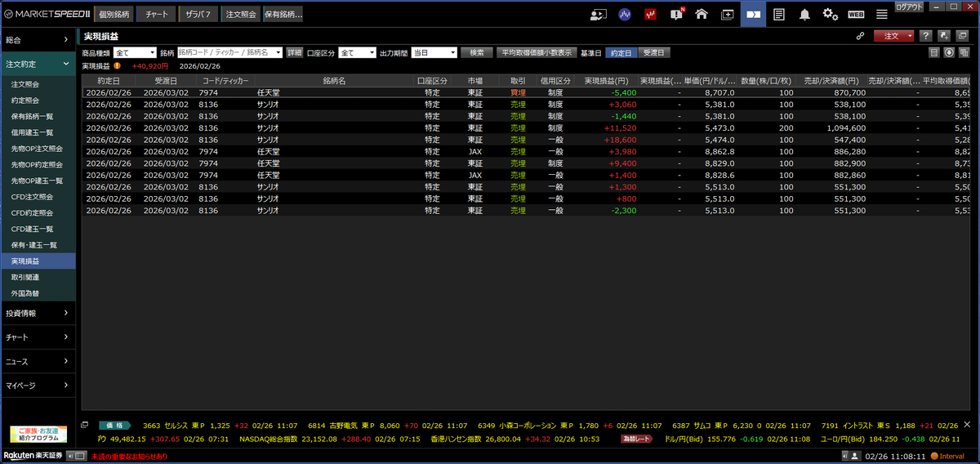
Task: Open the 商品種類 dropdown
Action: [x=135, y=52]
